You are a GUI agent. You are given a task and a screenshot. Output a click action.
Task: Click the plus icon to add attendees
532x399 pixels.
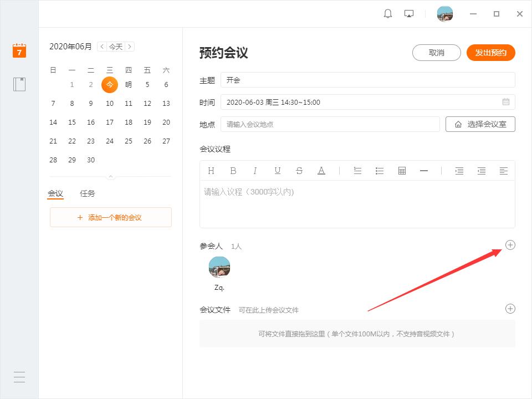pos(510,245)
